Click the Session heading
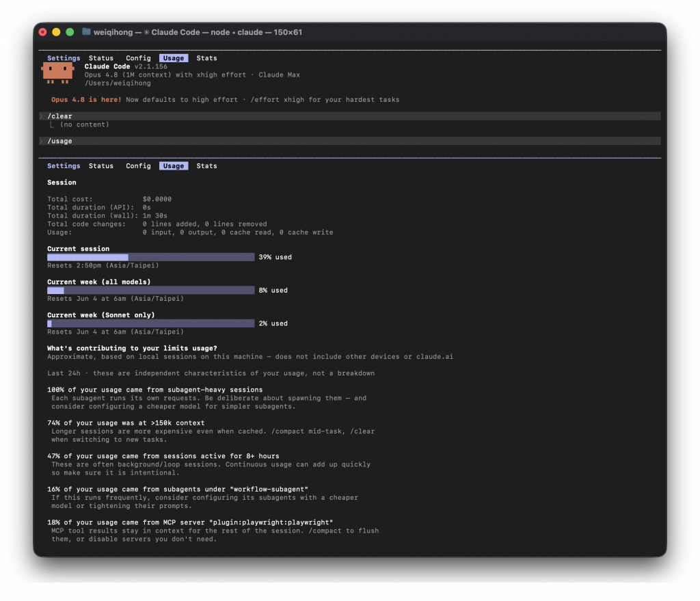The height and width of the screenshot is (601, 700). point(62,183)
